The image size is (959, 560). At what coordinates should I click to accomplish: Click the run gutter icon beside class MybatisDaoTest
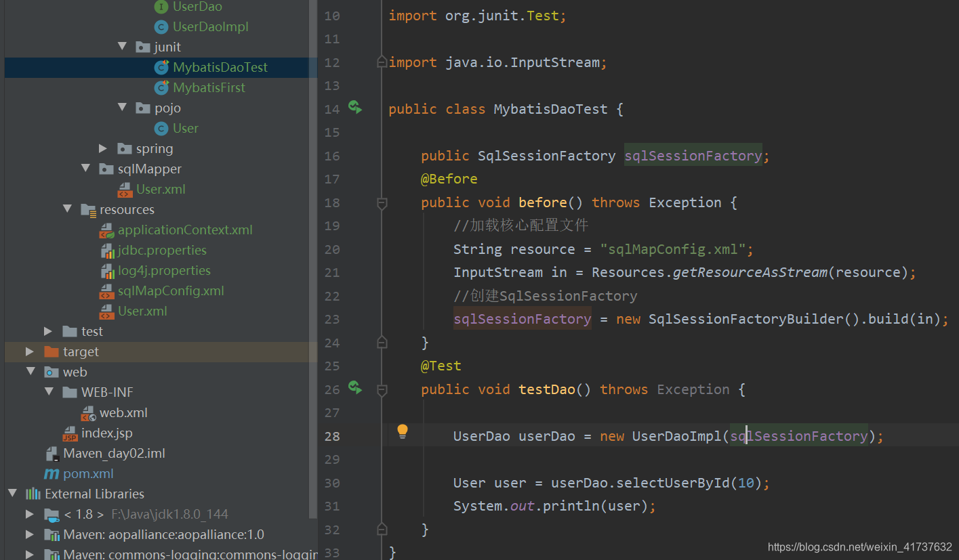(355, 106)
